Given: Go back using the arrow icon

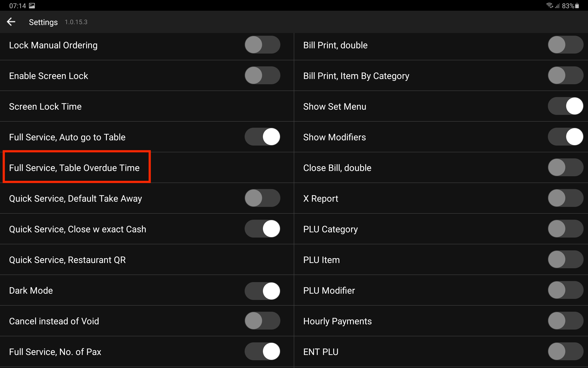Looking at the screenshot, I should pos(11,22).
